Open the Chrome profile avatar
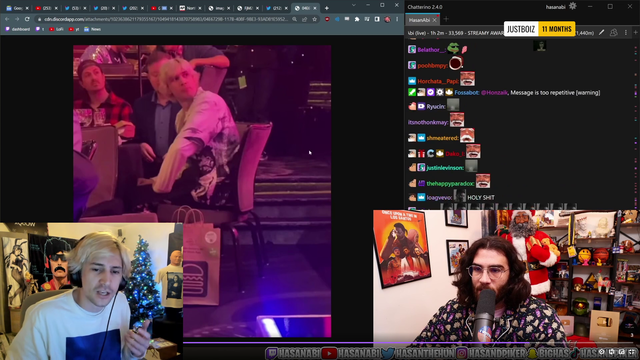Screen dimensions: 640x360 pyautogui.click(x=387, y=19)
